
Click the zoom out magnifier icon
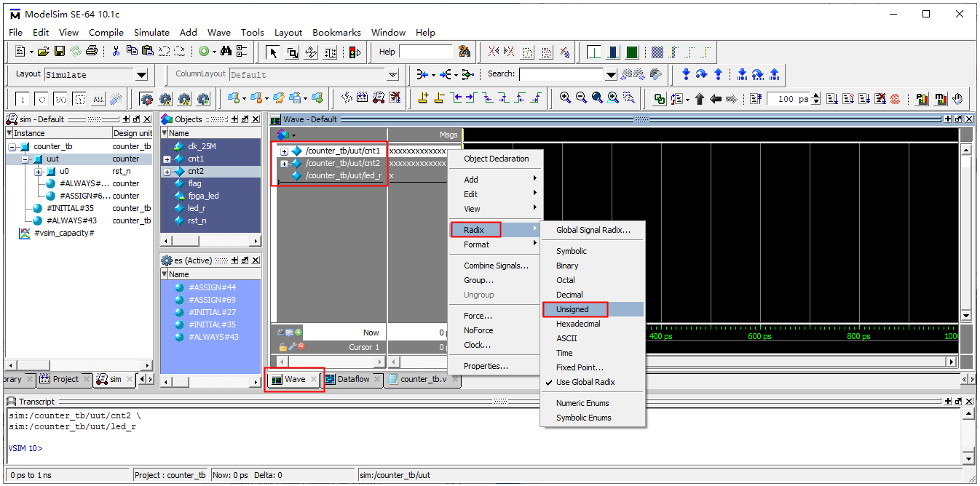[581, 98]
